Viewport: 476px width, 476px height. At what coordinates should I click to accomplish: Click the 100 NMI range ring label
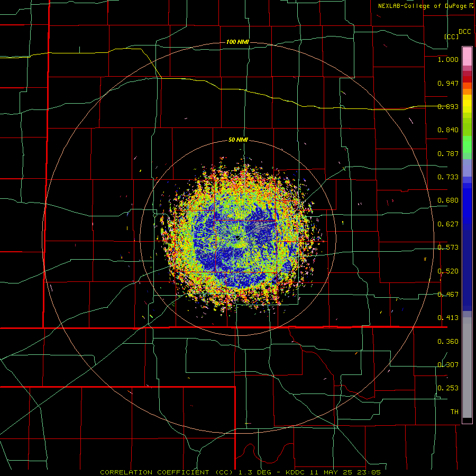[237, 42]
